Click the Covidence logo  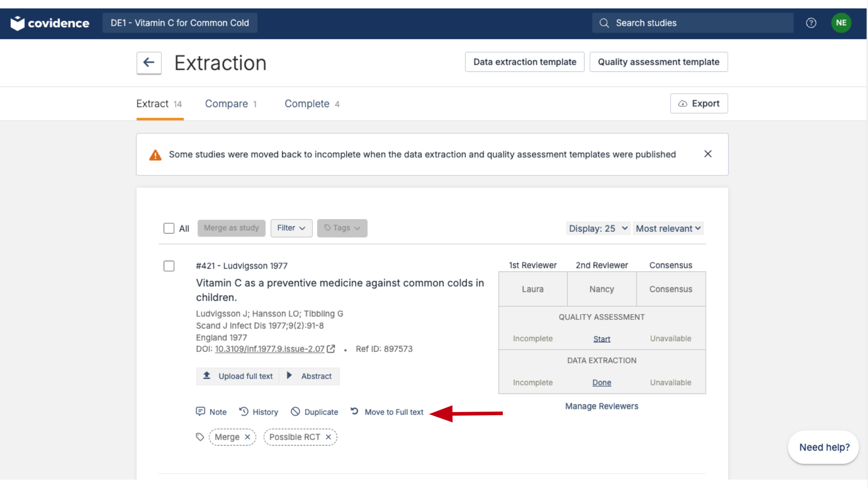(50, 23)
